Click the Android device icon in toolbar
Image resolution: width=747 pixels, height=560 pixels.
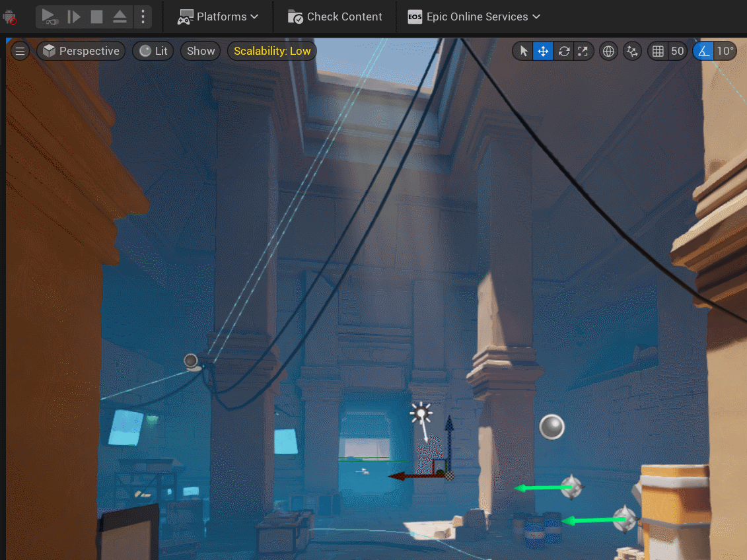click(10, 17)
